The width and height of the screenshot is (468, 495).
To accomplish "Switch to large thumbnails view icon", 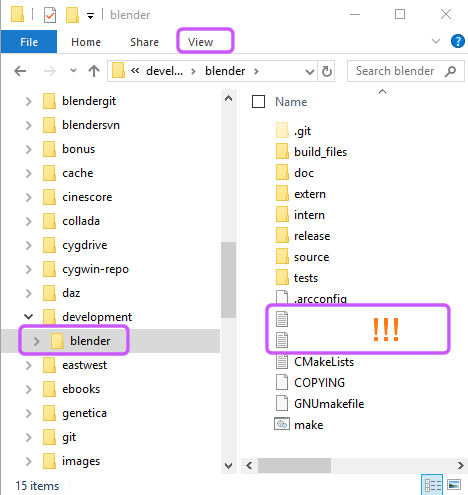I will click(454, 485).
